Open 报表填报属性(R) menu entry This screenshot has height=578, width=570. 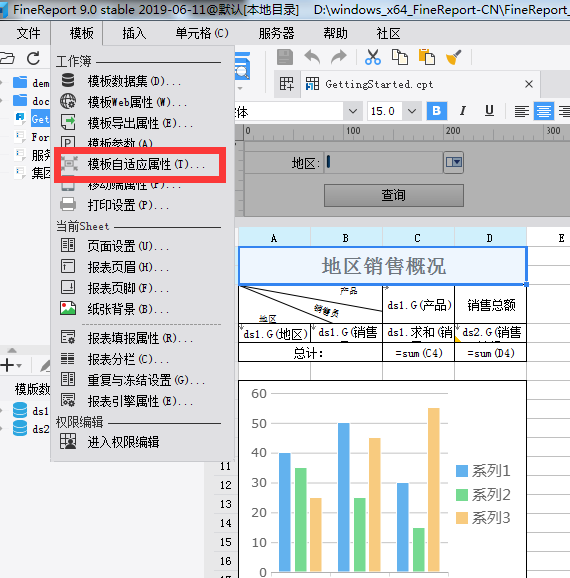tap(142, 338)
